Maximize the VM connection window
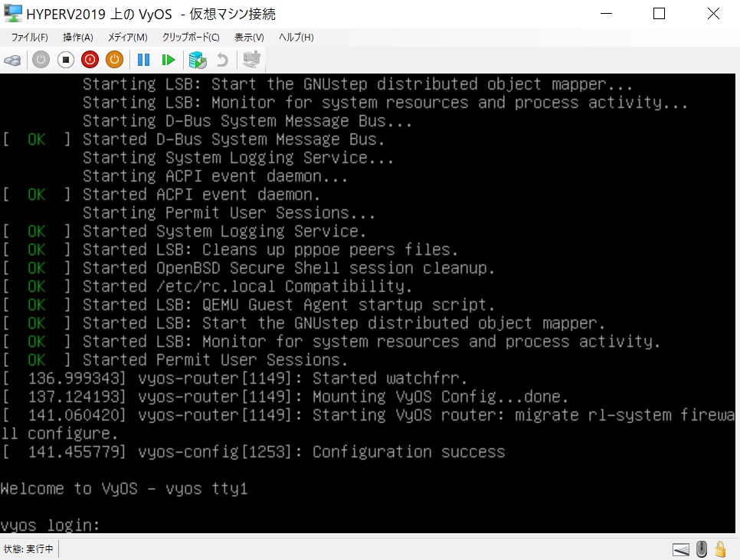Viewport: 740px width, 560px height. pos(660,14)
